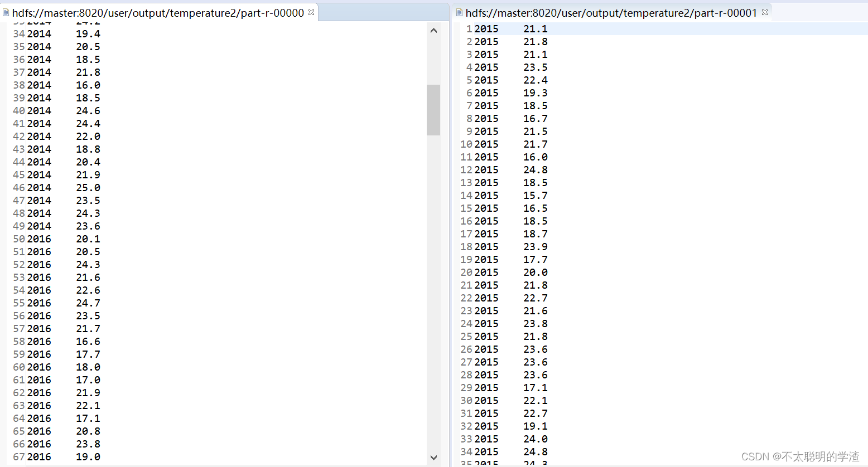
Task: Select value 23.6 on line 27 of part-r-00001
Action: (x=536, y=362)
